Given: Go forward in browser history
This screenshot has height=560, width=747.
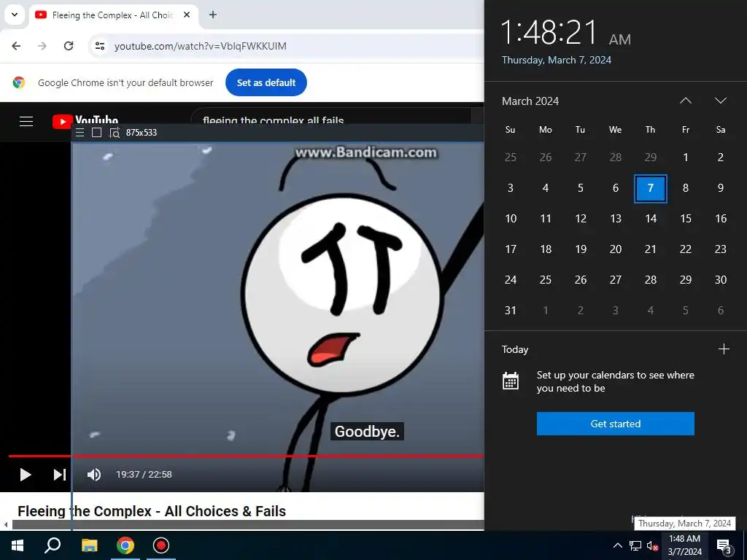Looking at the screenshot, I should 42,46.
